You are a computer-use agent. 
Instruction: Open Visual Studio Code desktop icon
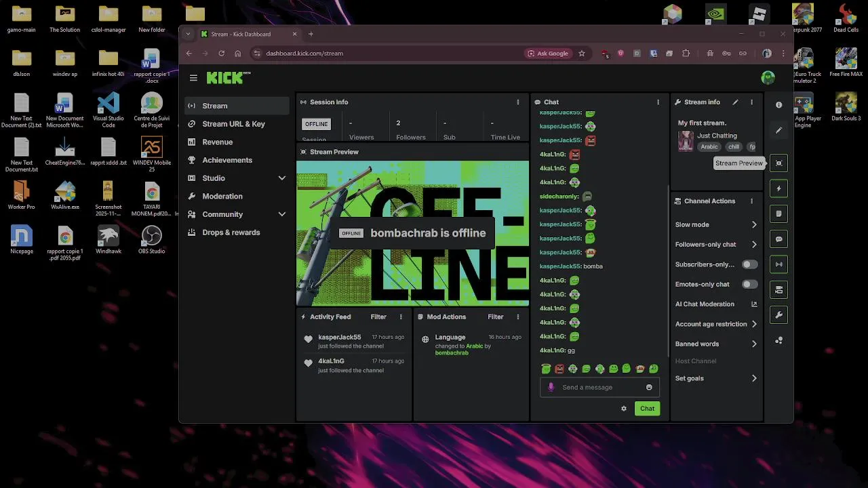coord(108,110)
